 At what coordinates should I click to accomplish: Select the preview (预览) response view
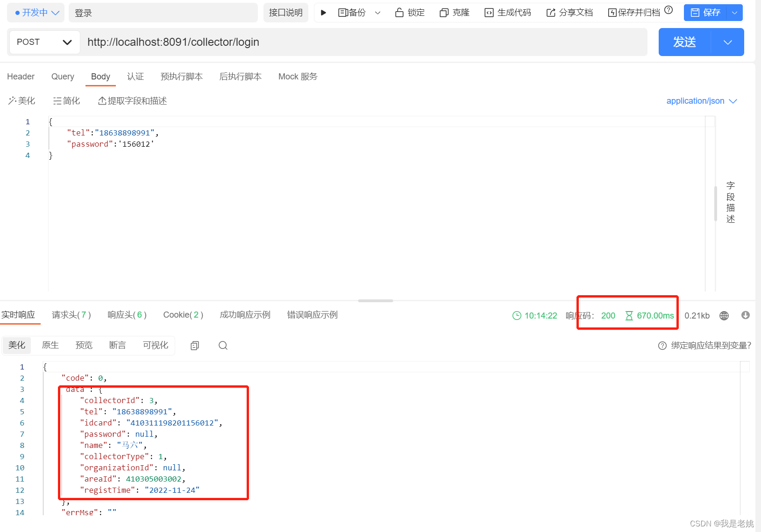(84, 345)
